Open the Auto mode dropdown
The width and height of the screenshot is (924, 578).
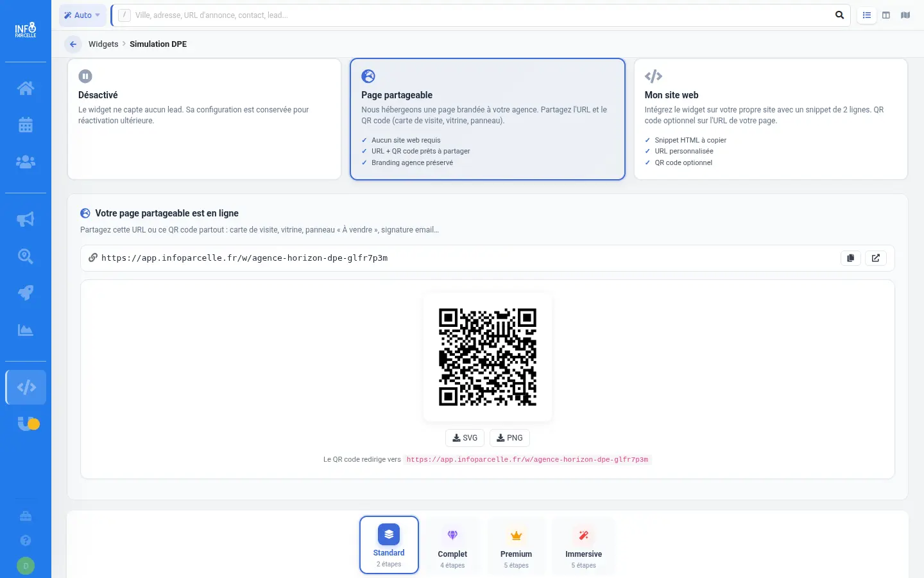pos(83,15)
